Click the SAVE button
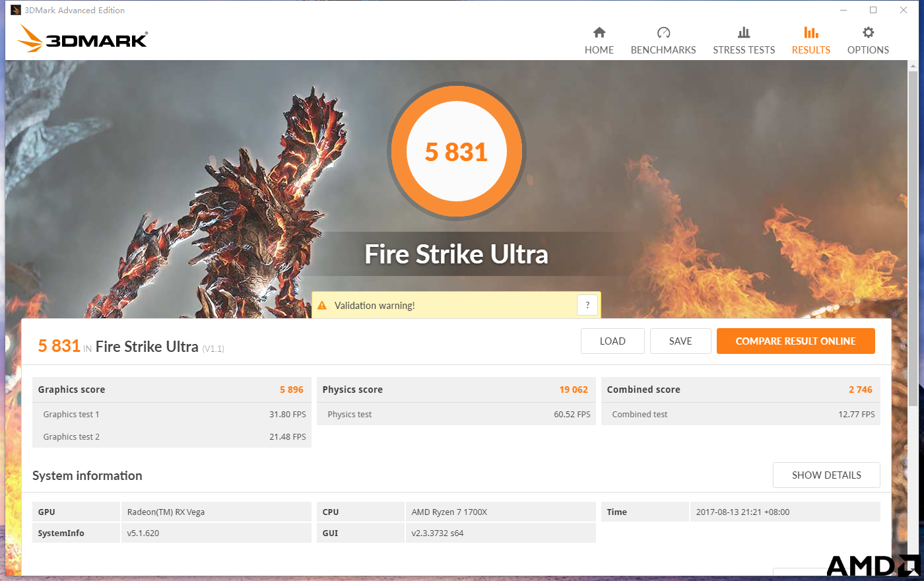 coord(680,341)
